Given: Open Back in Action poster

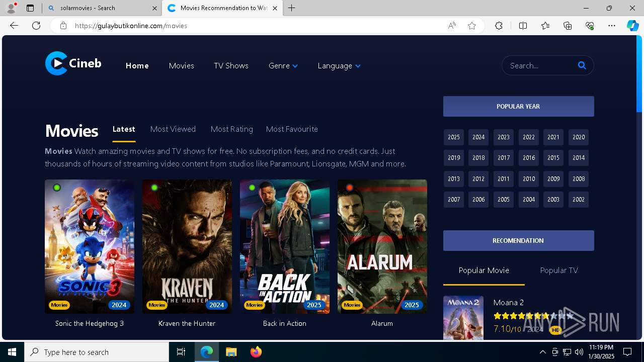Looking at the screenshot, I should (x=285, y=246).
